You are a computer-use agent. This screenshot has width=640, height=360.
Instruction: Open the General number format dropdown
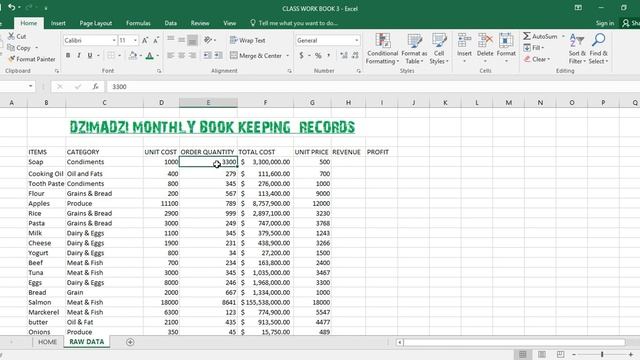pyautogui.click(x=356, y=40)
